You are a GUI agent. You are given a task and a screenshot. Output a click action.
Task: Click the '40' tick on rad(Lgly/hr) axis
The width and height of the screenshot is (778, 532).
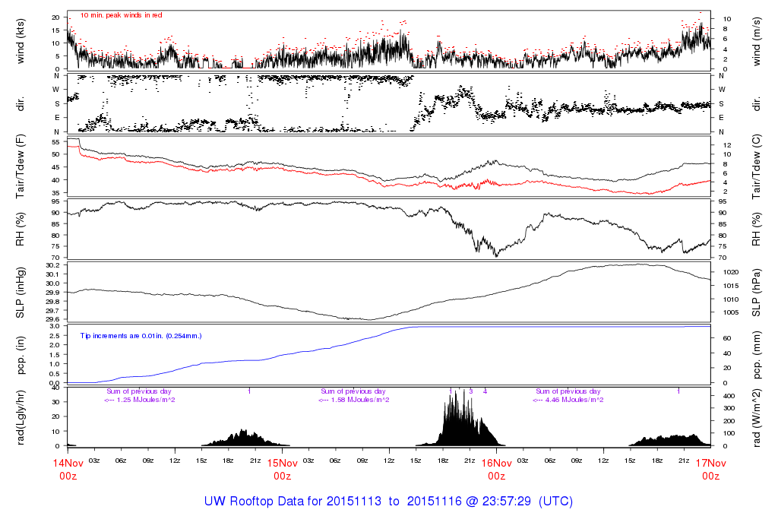pyautogui.click(x=56, y=388)
